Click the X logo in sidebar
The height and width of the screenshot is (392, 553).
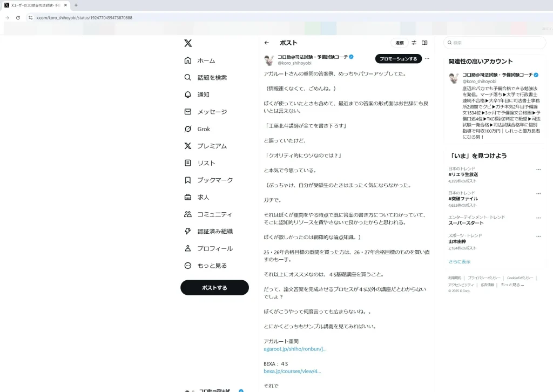(188, 43)
